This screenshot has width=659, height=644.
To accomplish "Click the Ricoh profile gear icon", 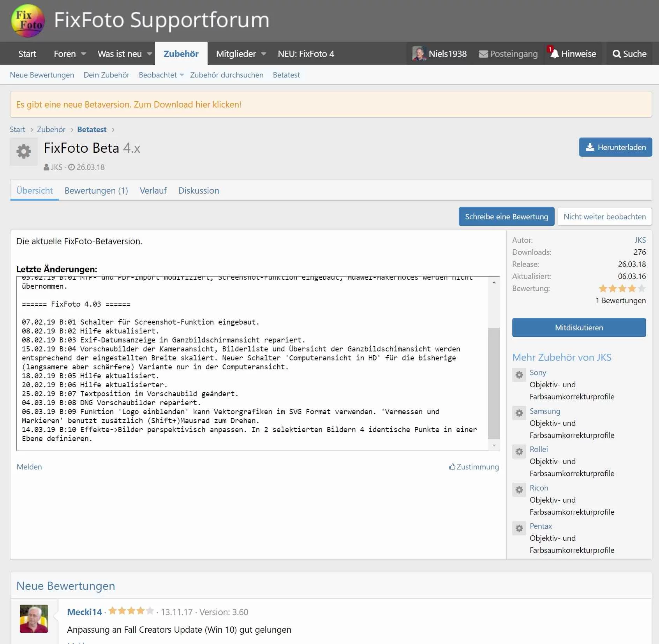I will click(x=519, y=490).
